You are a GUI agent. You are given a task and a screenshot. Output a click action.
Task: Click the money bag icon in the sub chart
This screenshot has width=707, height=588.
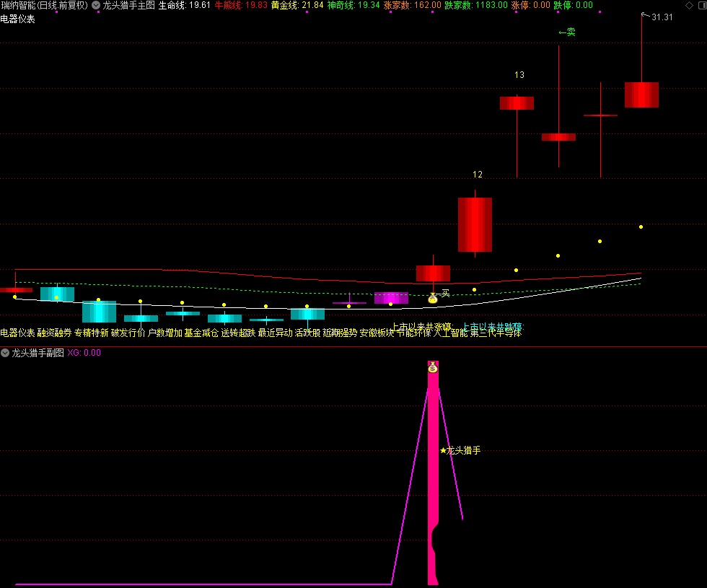coord(433,367)
